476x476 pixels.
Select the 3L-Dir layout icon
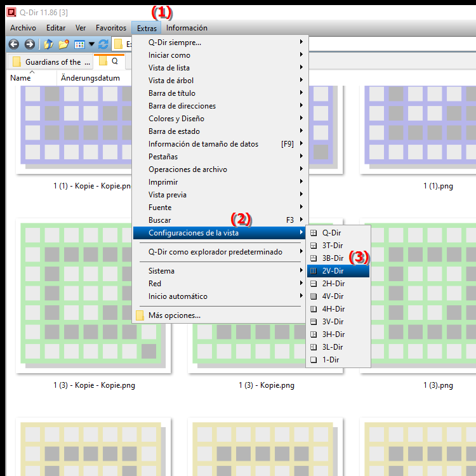coord(314,347)
